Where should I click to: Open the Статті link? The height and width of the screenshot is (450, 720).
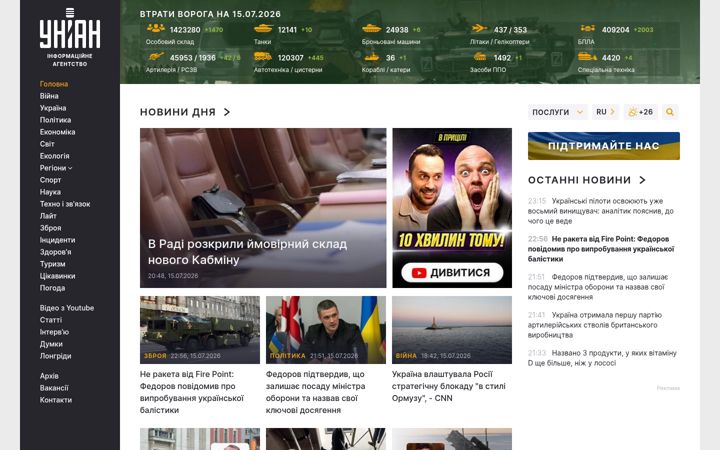click(51, 320)
